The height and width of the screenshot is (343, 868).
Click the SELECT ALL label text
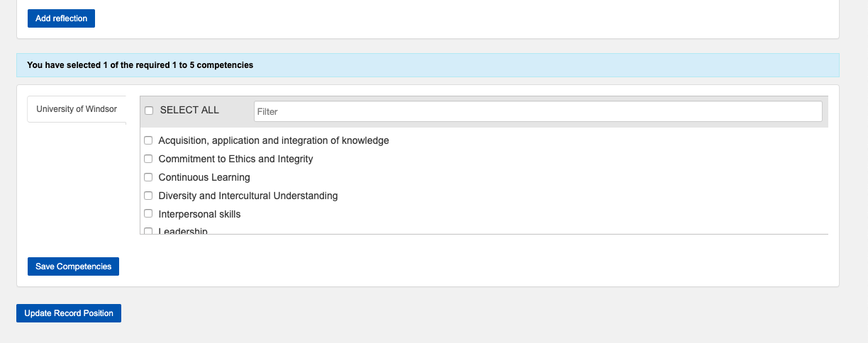click(189, 111)
